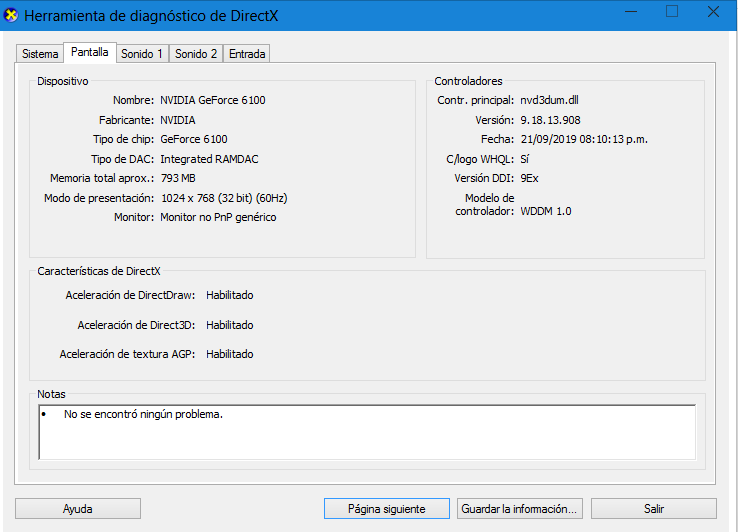Click driver version 9.18.13.908
This screenshot has width=738, height=532.
point(550,120)
